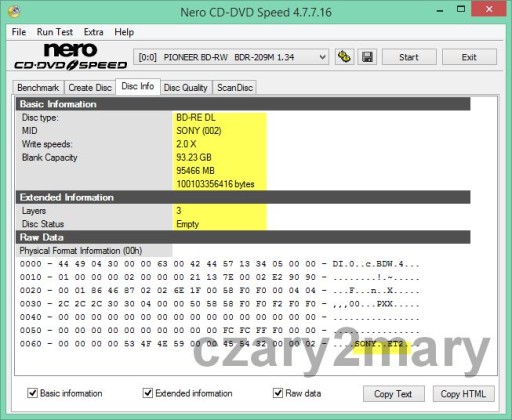Switch to the ScanDisc tab
Image resolution: width=512 pixels, height=420 pixels.
(x=235, y=88)
